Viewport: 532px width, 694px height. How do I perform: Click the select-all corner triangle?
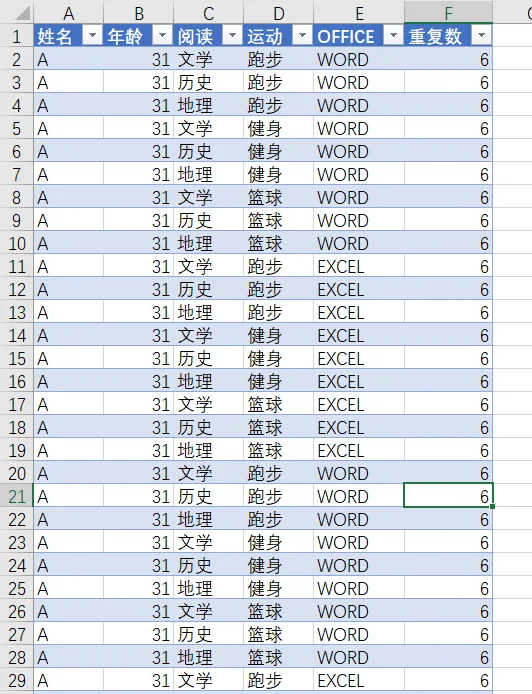tap(22, 13)
